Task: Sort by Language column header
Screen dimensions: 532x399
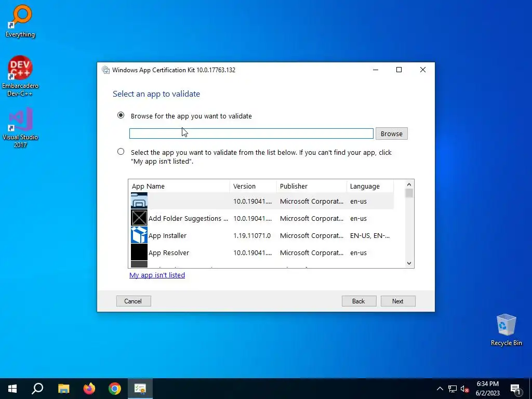Action: pos(370,186)
